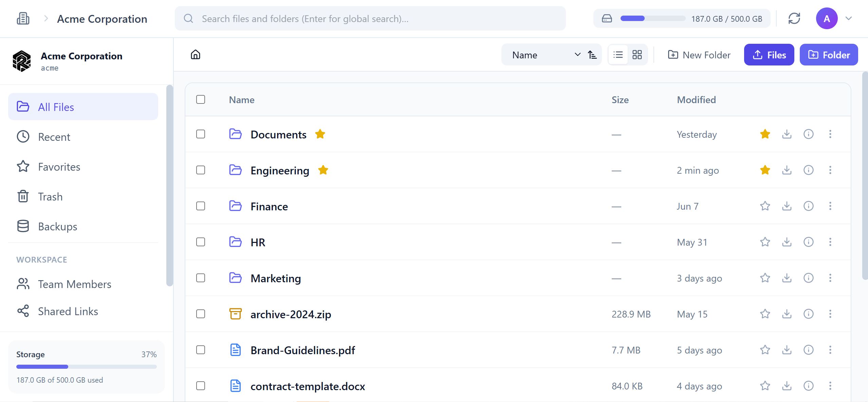
Task: Toggle the sort direction icon
Action: coord(592,55)
